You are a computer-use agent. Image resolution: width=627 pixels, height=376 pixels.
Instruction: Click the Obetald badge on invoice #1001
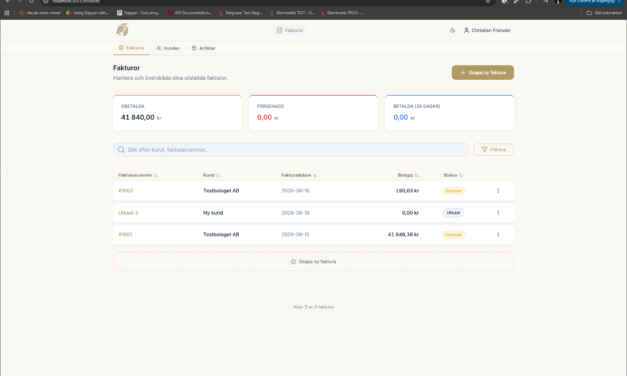click(x=453, y=235)
